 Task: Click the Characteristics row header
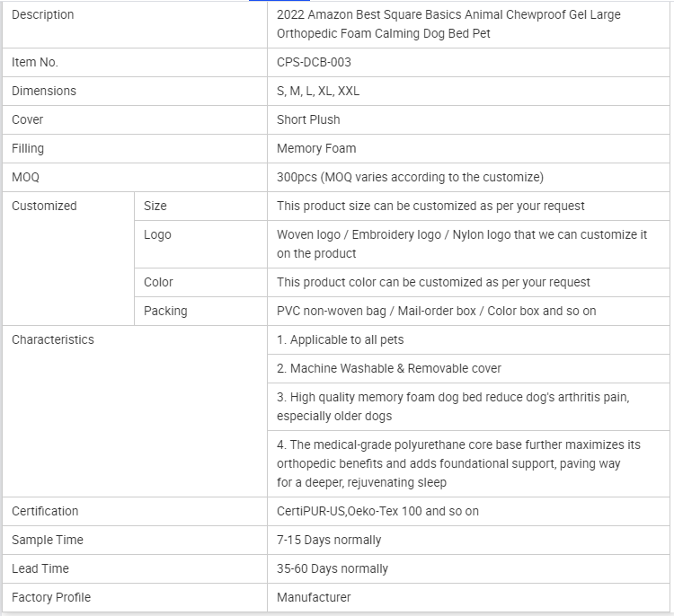53,340
